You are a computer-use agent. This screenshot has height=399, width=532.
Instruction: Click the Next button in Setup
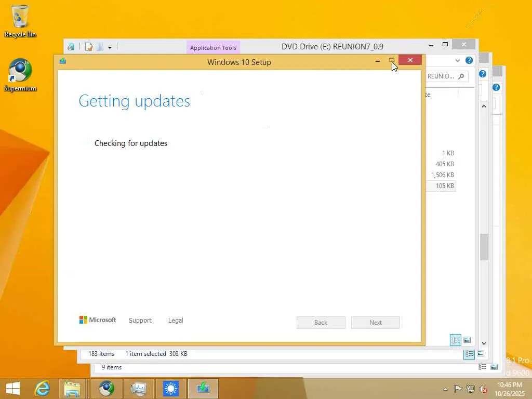point(376,323)
